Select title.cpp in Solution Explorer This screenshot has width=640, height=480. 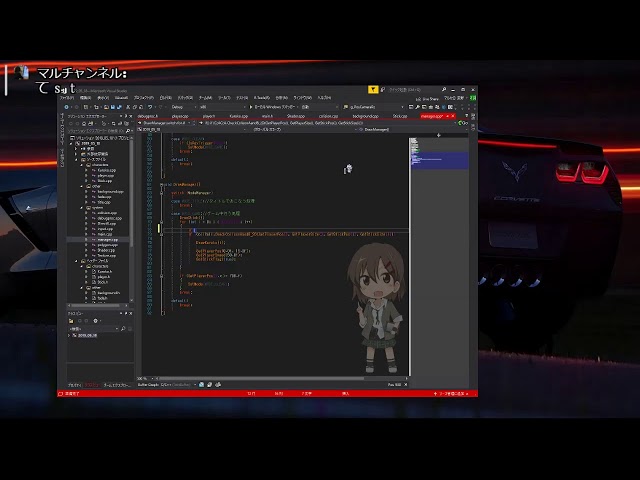point(104,202)
